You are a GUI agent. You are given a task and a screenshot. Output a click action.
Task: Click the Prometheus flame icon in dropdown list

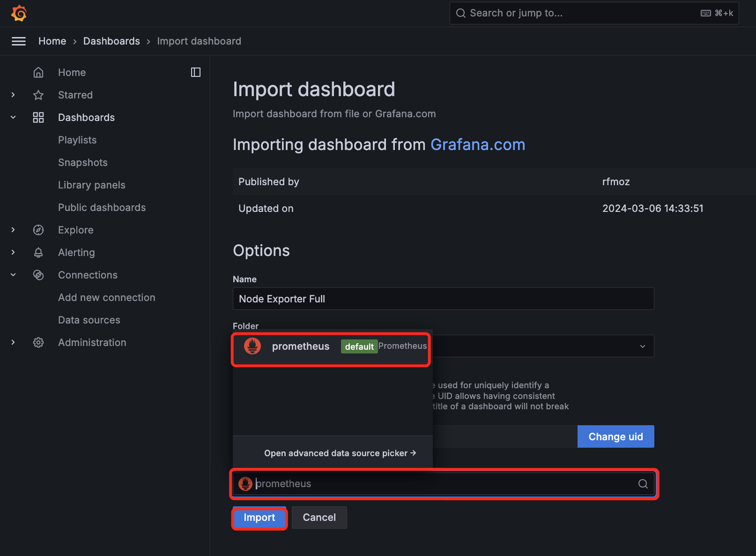point(252,346)
